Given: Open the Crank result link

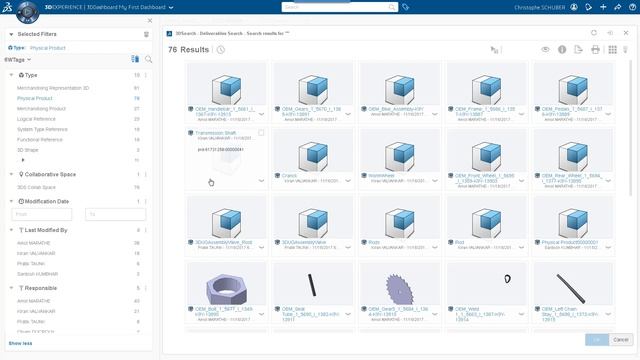Looking at the screenshot, I should tap(289, 176).
